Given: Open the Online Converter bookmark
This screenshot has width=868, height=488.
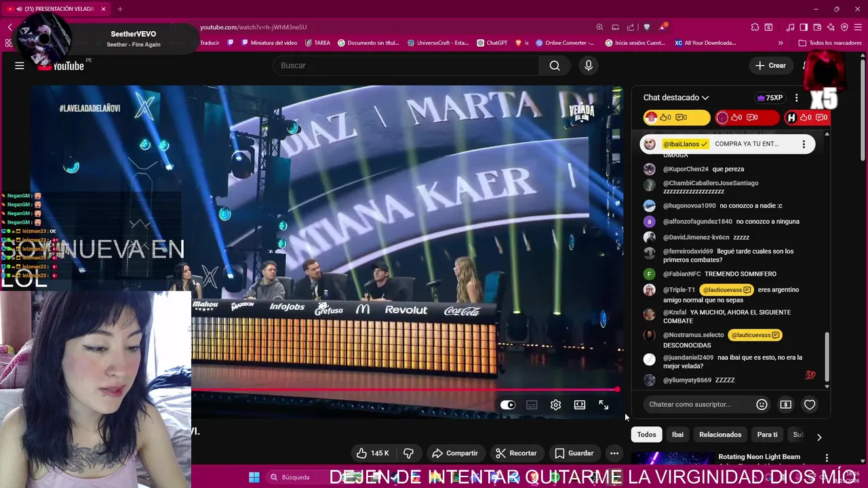Looking at the screenshot, I should point(565,43).
